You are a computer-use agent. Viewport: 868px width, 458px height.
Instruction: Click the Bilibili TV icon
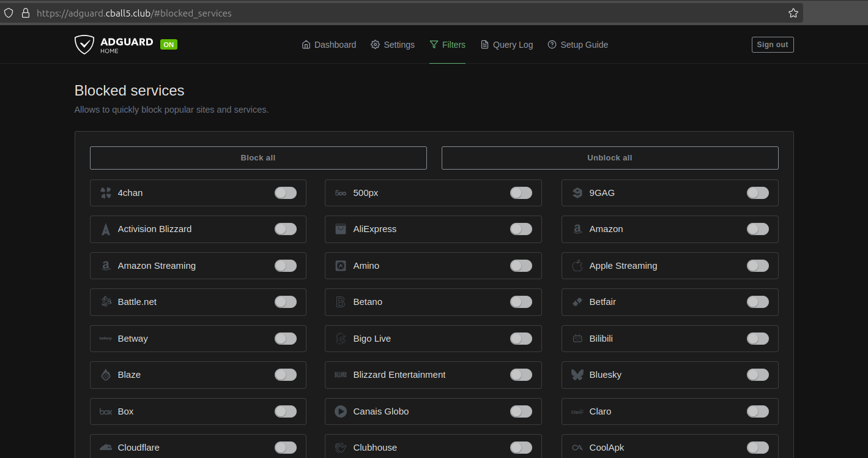[x=577, y=339]
